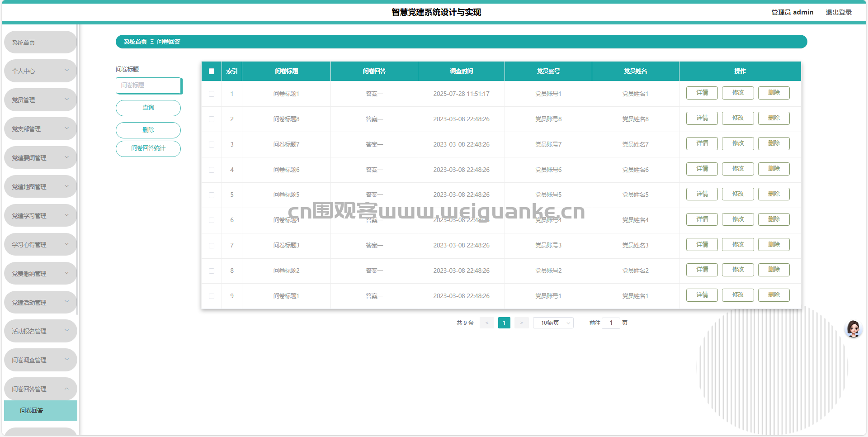Check the row for 问卷标题5
The height and width of the screenshot is (437, 868).
pos(212,195)
